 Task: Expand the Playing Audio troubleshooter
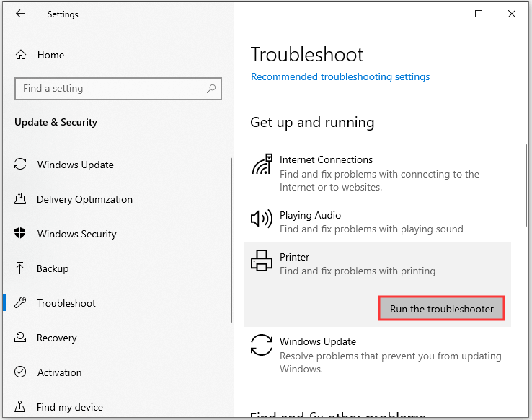377,222
